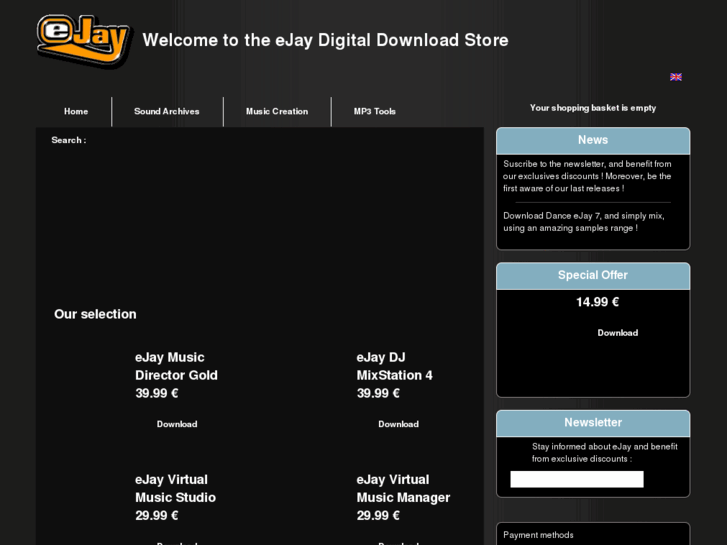Click the 'Stay informed about eJay' newsletter text
The width and height of the screenshot is (727, 545).
605,453
